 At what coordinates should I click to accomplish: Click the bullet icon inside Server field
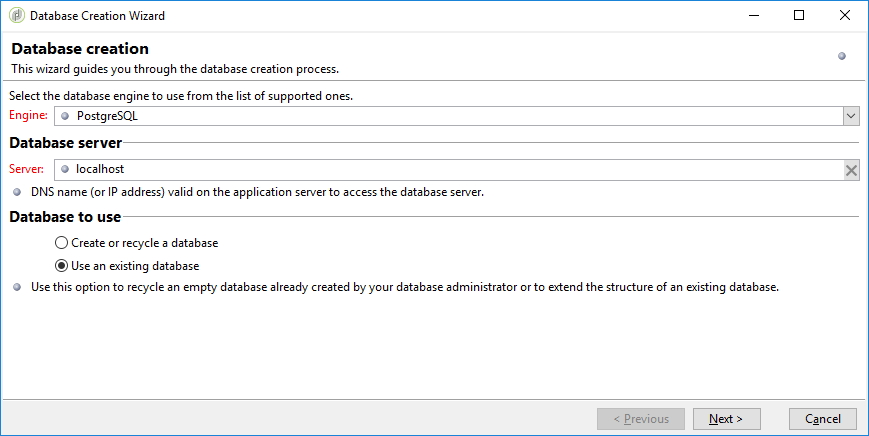click(65, 170)
